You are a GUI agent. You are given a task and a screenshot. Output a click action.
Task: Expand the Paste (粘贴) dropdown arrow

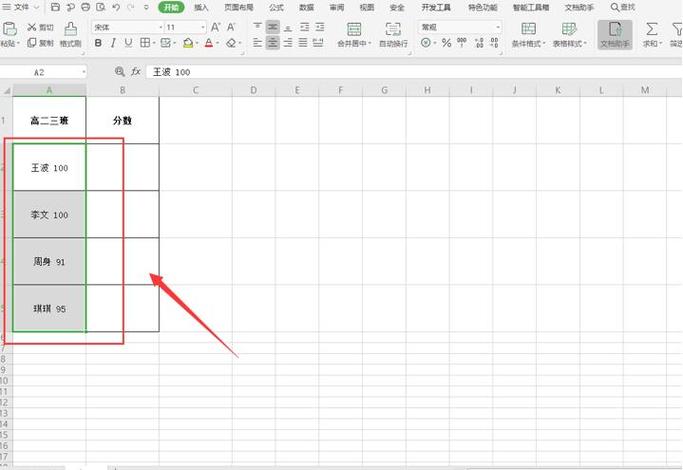tap(18, 44)
